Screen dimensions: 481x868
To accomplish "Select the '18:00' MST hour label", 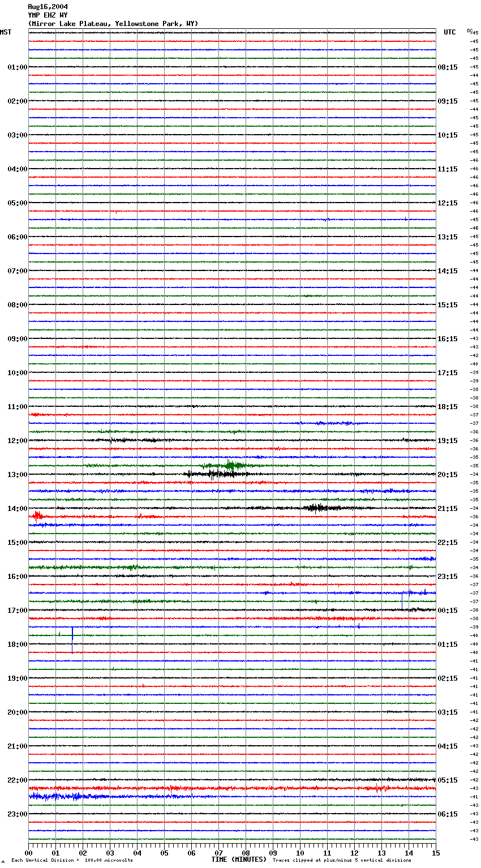I will point(18,644).
